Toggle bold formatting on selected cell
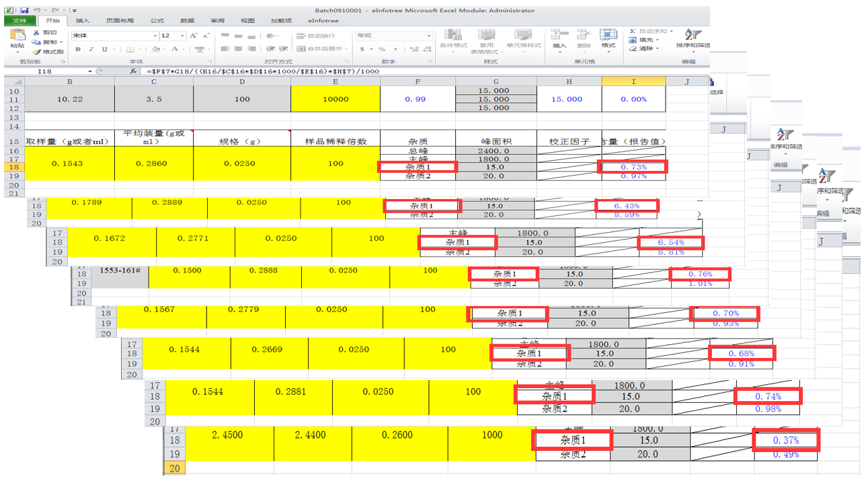Viewport: 868px width, 481px height. pyautogui.click(x=78, y=49)
